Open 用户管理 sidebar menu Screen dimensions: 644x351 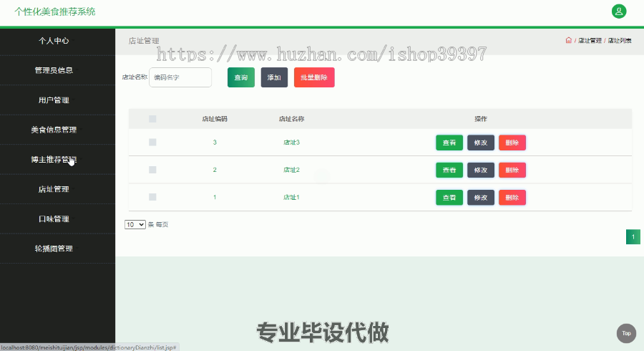pos(54,100)
